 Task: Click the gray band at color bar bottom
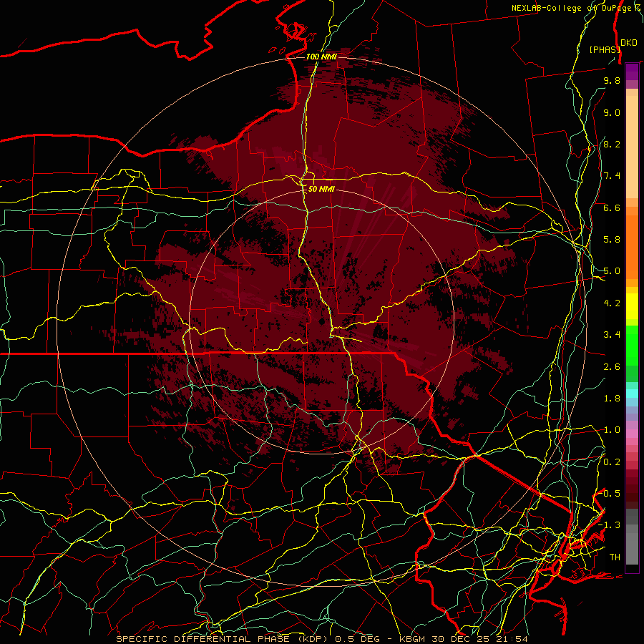[632, 537]
